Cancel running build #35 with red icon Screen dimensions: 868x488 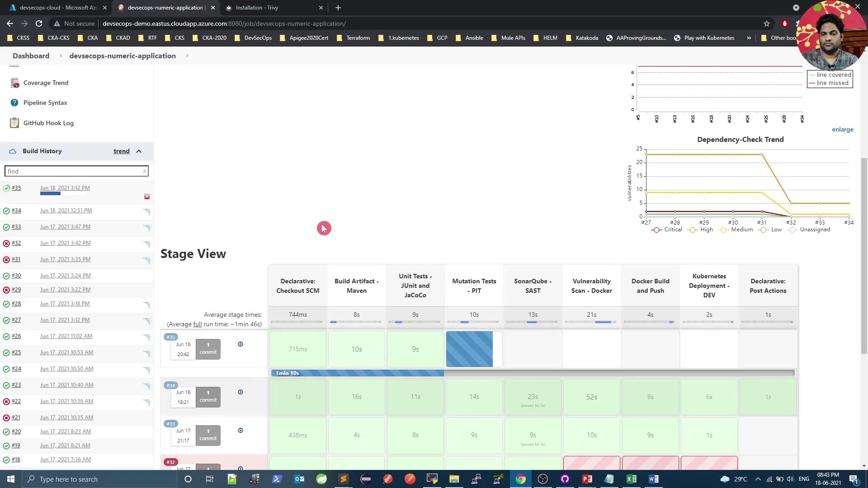pyautogui.click(x=147, y=197)
